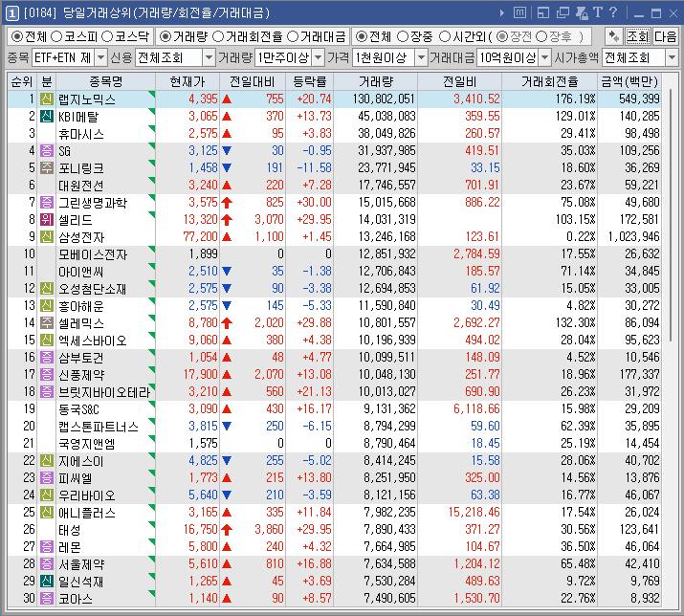This screenshot has height=616, width=684.
Task: Click the 1,023,946 amount cell
Action: pos(634,236)
